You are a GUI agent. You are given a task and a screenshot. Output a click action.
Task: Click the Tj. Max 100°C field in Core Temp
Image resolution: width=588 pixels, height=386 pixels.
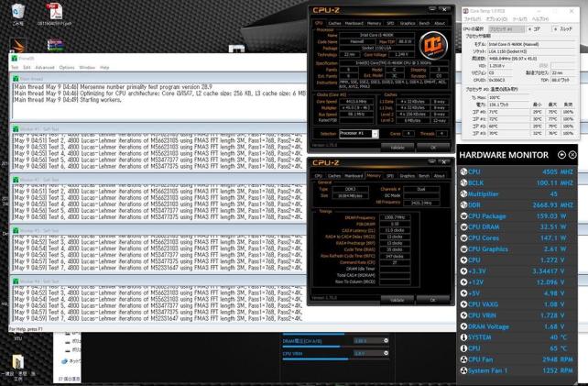(507, 97)
